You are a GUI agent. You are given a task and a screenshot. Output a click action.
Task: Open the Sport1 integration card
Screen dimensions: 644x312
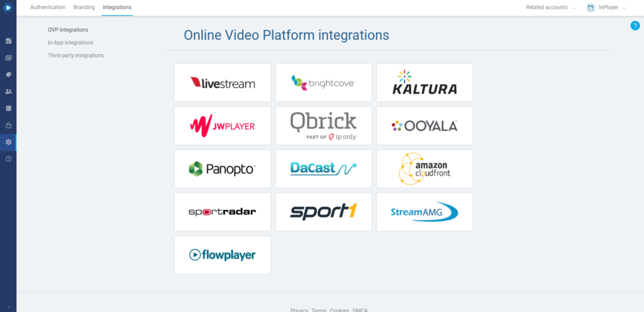pyautogui.click(x=324, y=212)
